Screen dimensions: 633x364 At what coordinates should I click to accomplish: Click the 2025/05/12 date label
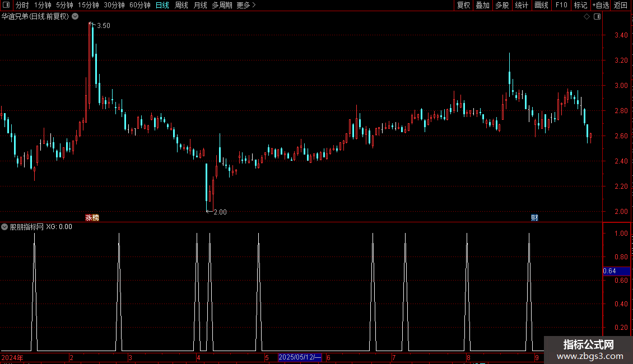click(300, 357)
